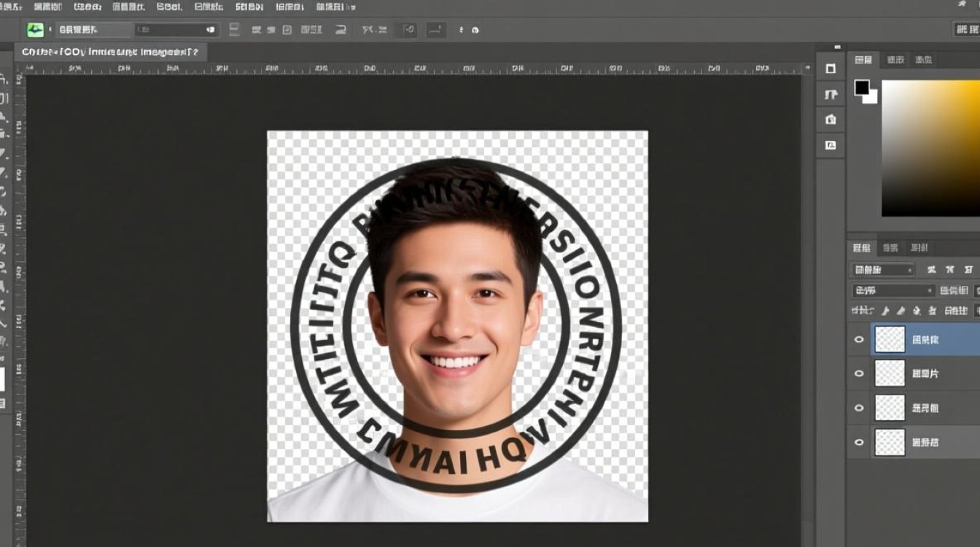Click the second icon in the collapsed panel dock

pos(830,95)
